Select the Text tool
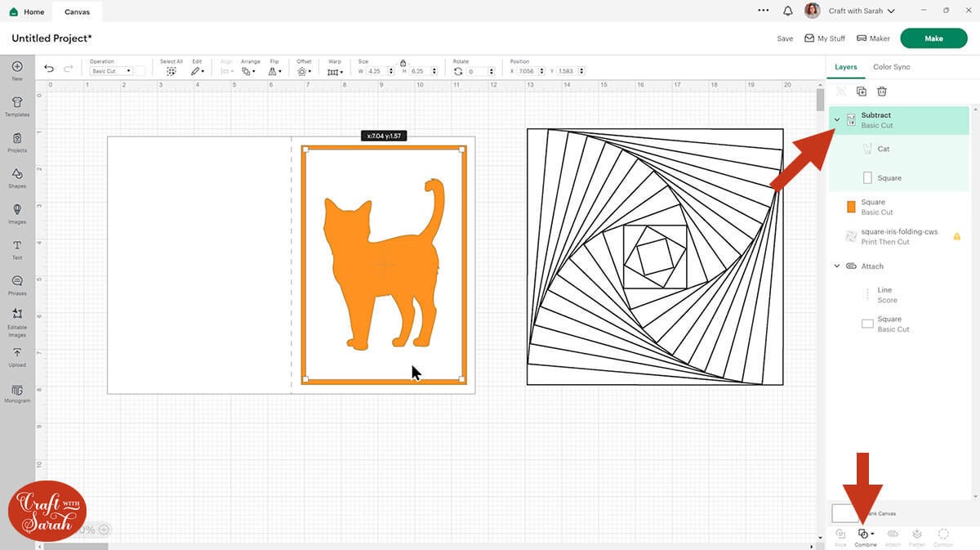Image resolution: width=980 pixels, height=550 pixels. 17,248
